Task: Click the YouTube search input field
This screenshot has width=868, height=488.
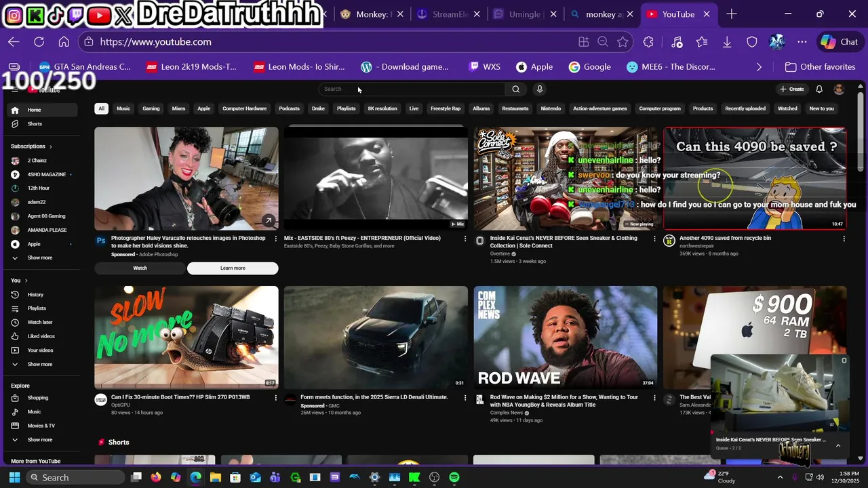Action: point(412,89)
